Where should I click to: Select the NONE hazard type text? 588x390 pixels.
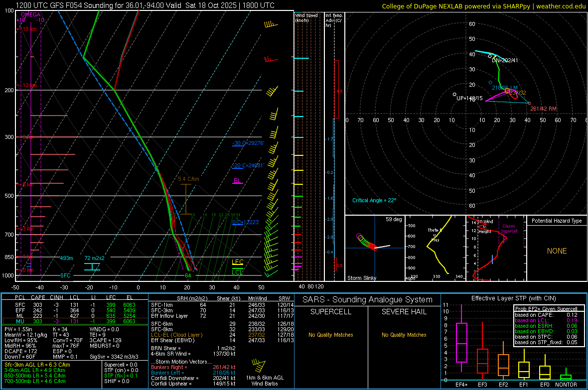[x=557, y=251]
